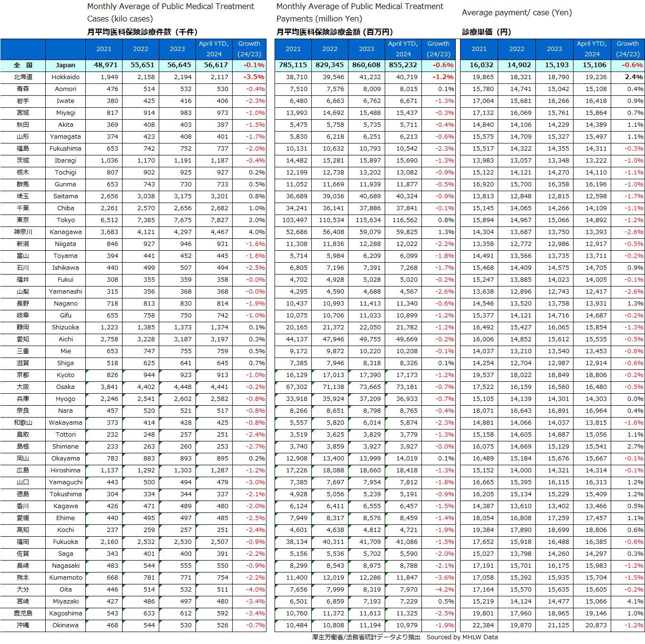Select Tokyo 2024 payments value 116,562
This screenshot has width=645, height=644.
[403, 220]
